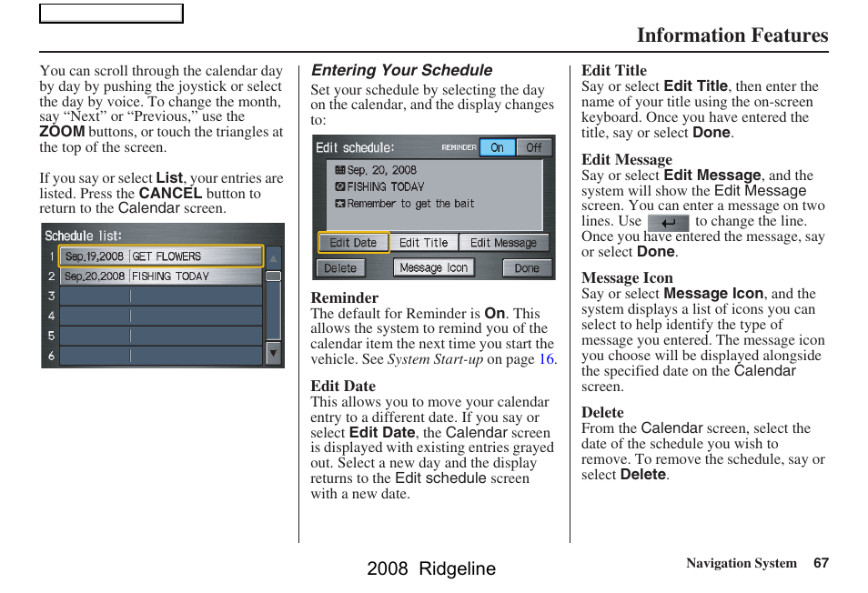The height and width of the screenshot is (593, 868).
Task: Click the 'Navigation System' footer text
Action: pyautogui.click(x=742, y=563)
